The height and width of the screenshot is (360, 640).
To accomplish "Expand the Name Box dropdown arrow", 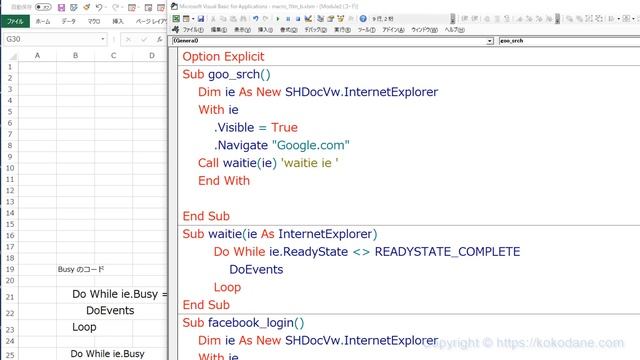I will [x=102, y=39].
